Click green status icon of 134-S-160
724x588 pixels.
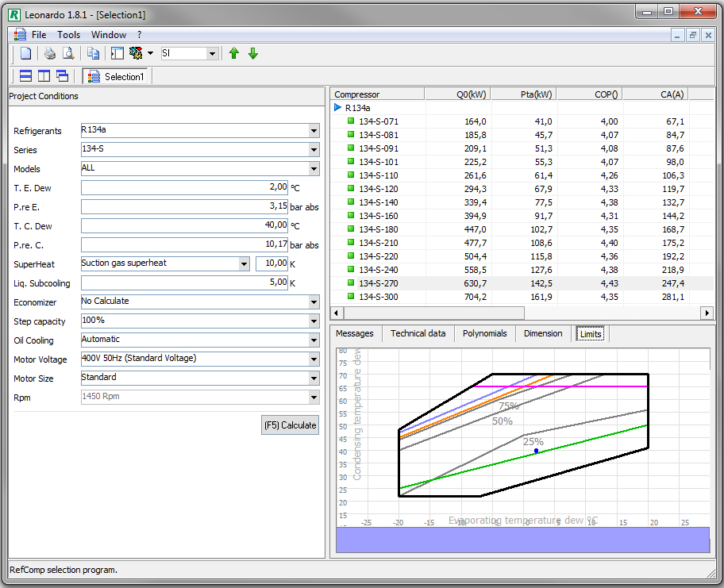pyautogui.click(x=351, y=215)
